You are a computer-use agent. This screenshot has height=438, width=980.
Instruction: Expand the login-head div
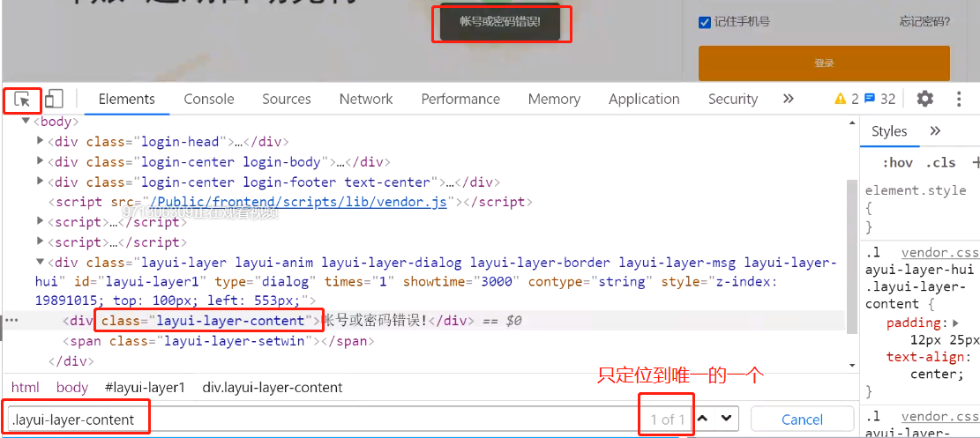(41, 141)
